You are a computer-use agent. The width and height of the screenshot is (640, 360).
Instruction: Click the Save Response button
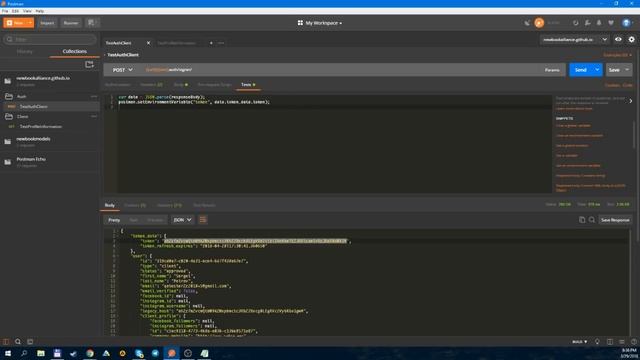point(615,220)
